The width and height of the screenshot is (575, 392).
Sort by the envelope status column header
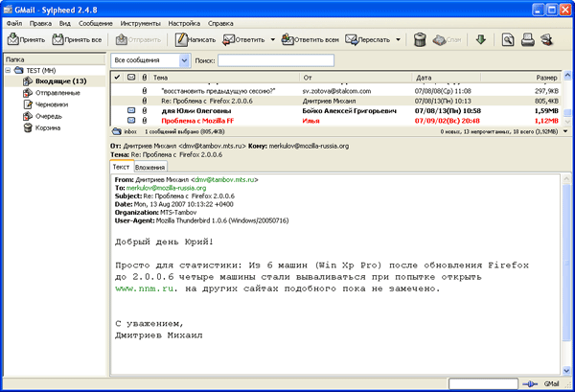131,78
